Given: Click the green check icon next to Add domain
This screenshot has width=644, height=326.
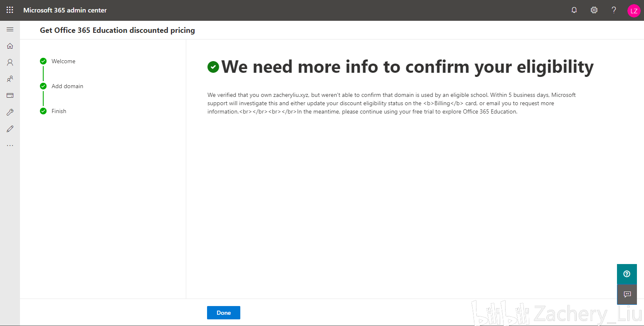Looking at the screenshot, I should point(43,86).
